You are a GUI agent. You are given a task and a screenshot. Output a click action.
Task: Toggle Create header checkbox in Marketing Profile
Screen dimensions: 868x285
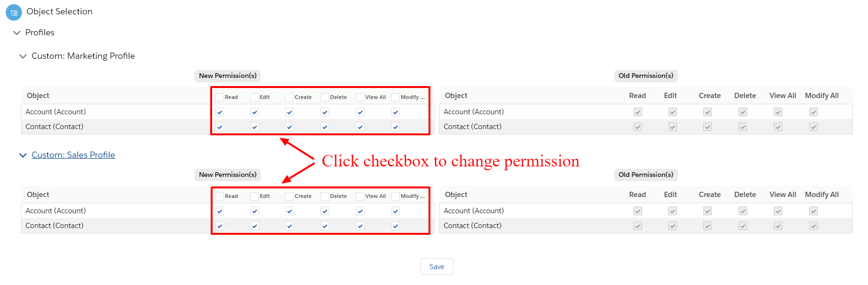click(x=289, y=98)
